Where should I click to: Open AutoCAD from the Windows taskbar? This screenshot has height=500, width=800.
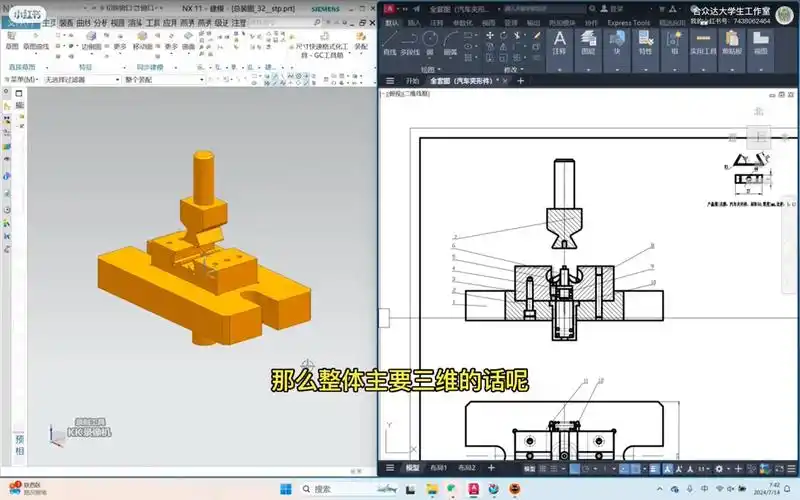pos(473,489)
